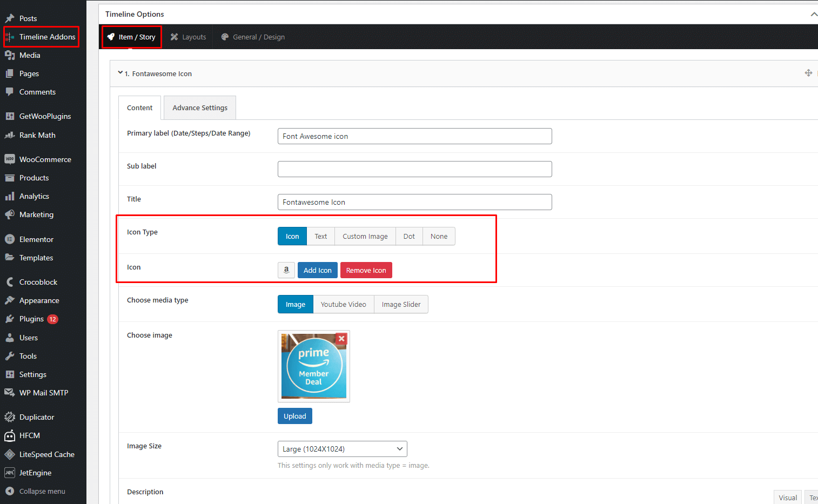Click the Upload image button
Image resolution: width=818 pixels, height=504 pixels.
coord(294,416)
